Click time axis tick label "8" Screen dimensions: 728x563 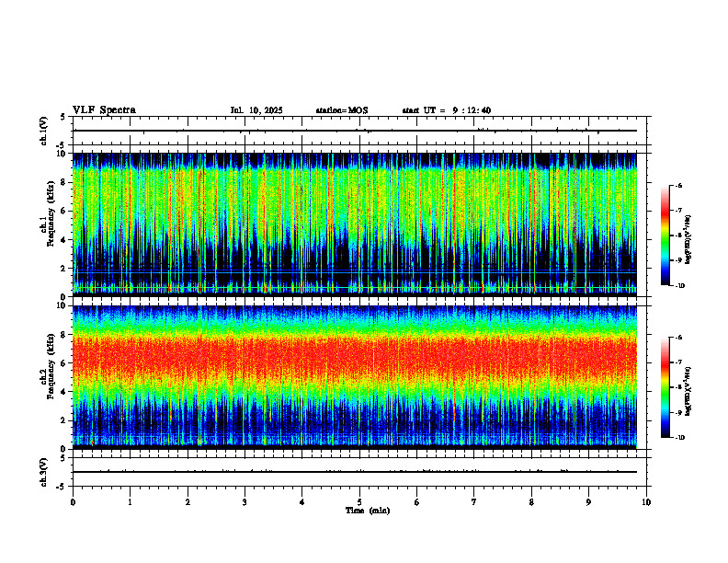531,502
